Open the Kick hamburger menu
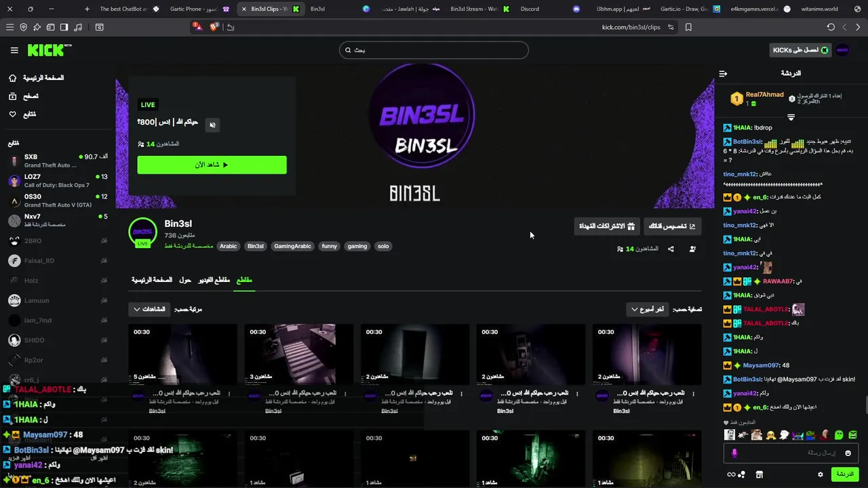Viewport: 868px width, 488px height. tap(14, 50)
